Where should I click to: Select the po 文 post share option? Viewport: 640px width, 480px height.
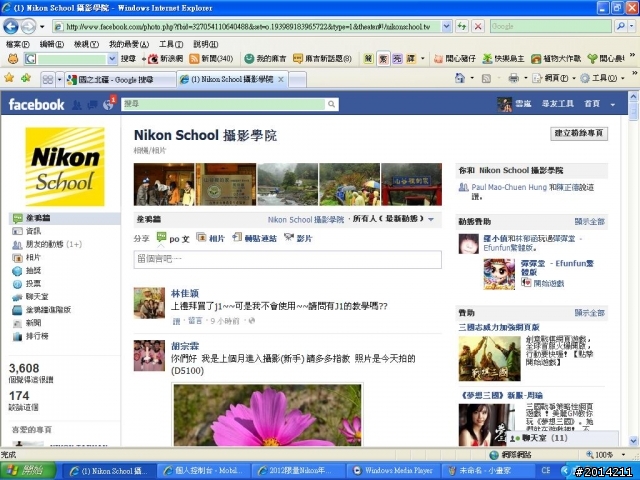[173, 238]
